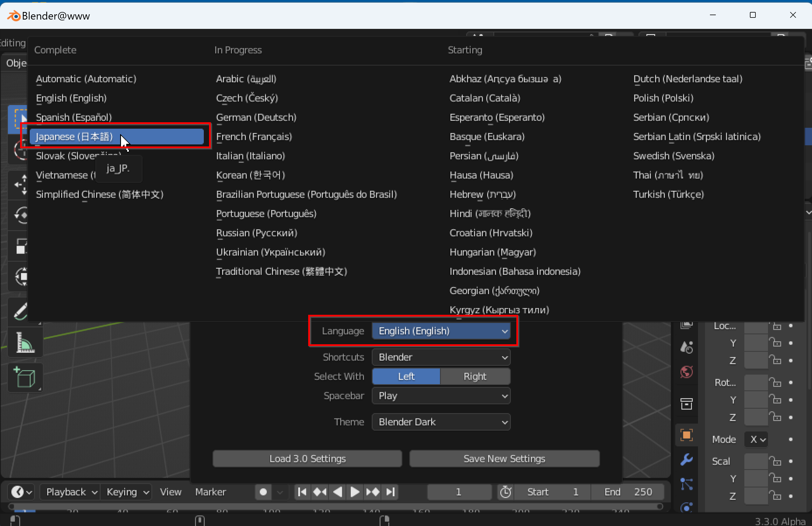Screen dimensions: 812x526
Task: Click the timeline horizontal scrollbar
Action: (336, 506)
